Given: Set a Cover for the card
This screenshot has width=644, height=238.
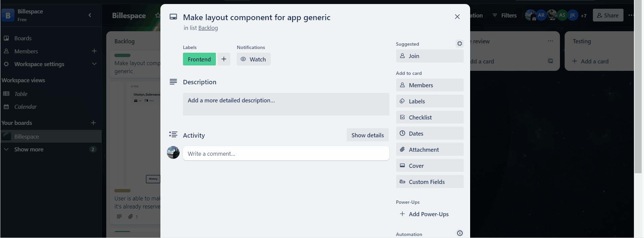Looking at the screenshot, I should pyautogui.click(x=429, y=165).
